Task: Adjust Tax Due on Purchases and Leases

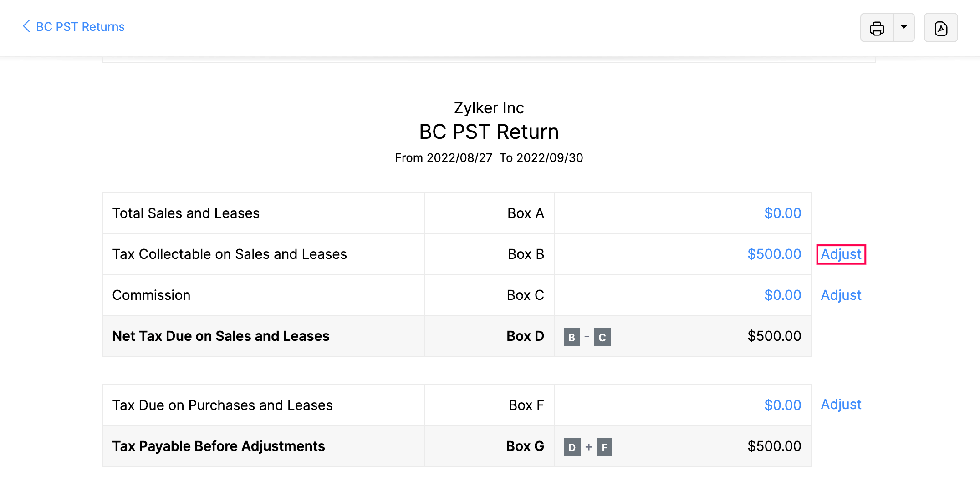Action: 841,404
